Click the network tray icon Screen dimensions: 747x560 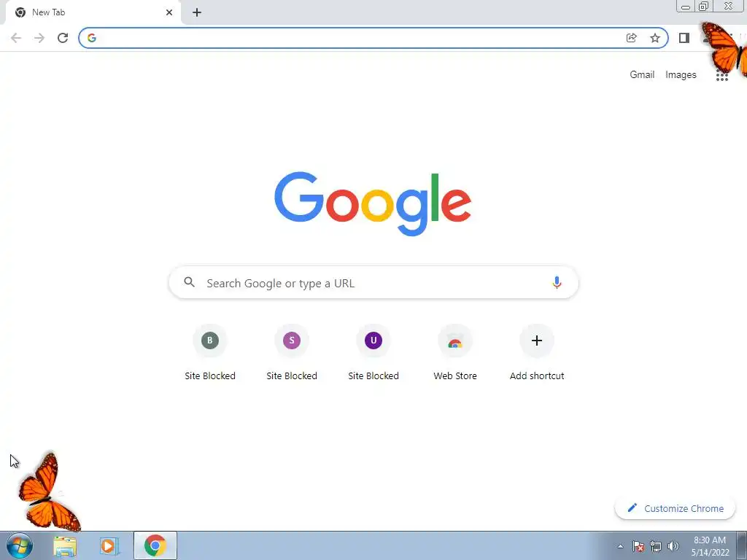pos(656,546)
